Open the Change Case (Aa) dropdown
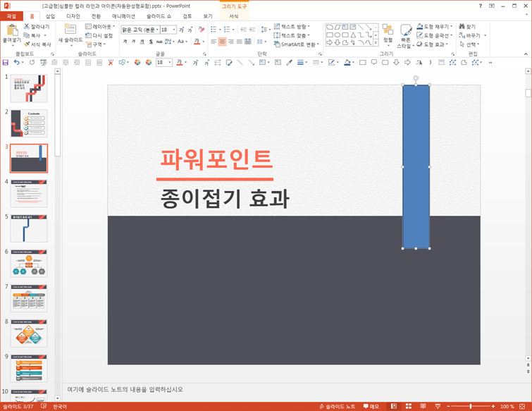Image resolution: width=532 pixels, height=411 pixels. click(x=183, y=42)
